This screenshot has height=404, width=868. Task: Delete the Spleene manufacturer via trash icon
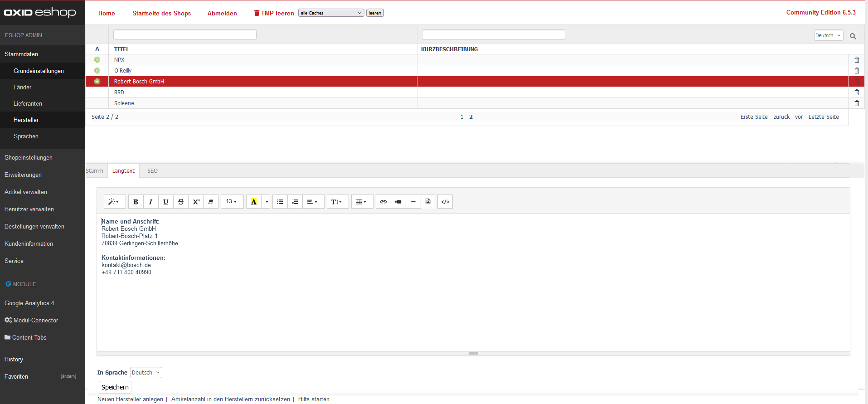(857, 103)
